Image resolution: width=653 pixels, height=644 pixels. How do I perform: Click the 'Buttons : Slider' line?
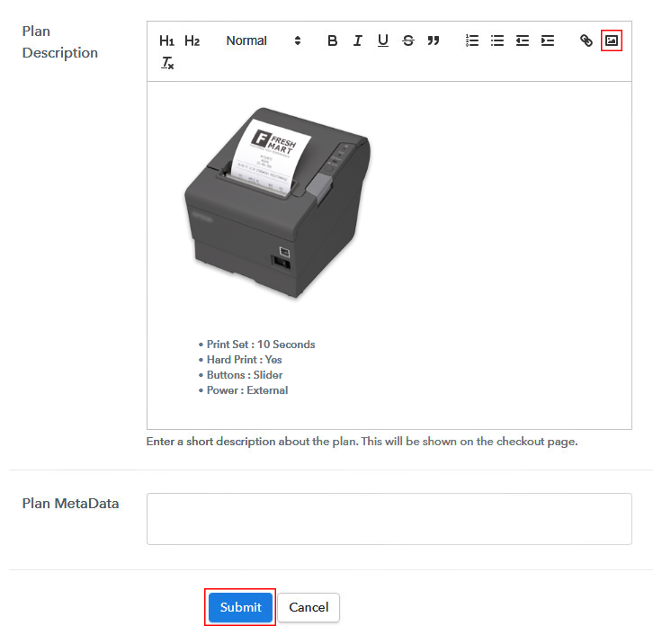(x=245, y=375)
